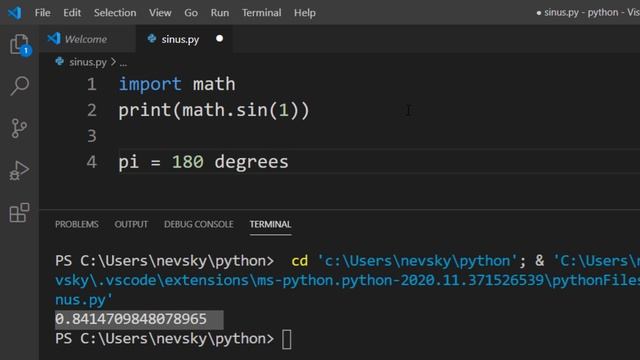640x360 pixels.
Task: Open the Explorer view in activity bar
Action: tap(20, 44)
